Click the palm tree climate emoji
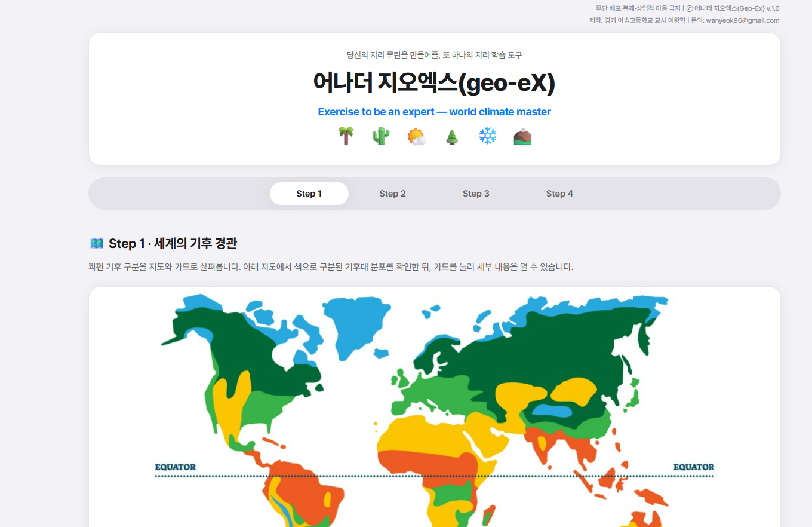The image size is (812, 527). (x=346, y=136)
